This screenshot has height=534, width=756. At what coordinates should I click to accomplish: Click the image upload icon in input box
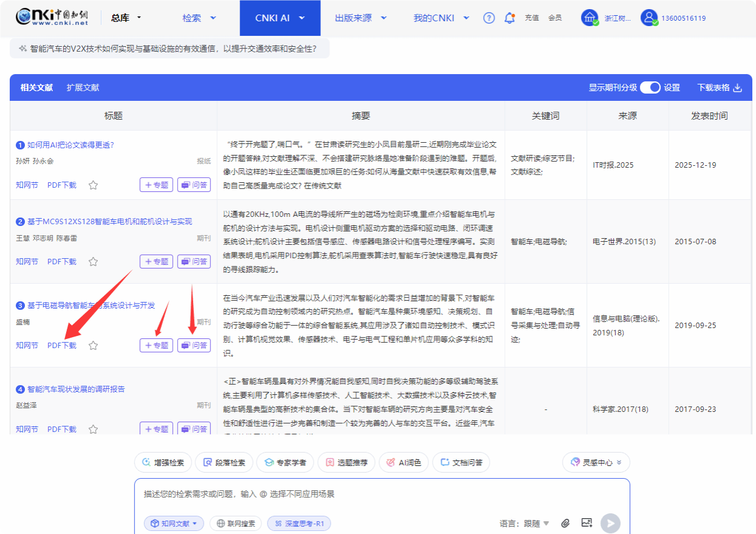pyautogui.click(x=586, y=523)
